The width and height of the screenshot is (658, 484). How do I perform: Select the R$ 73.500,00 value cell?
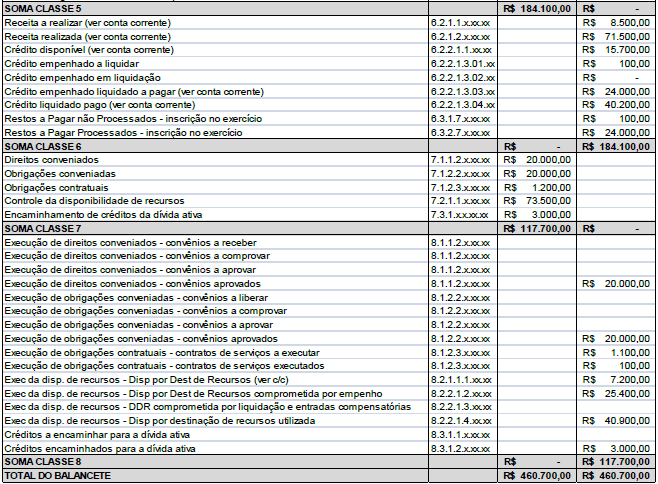coord(538,201)
